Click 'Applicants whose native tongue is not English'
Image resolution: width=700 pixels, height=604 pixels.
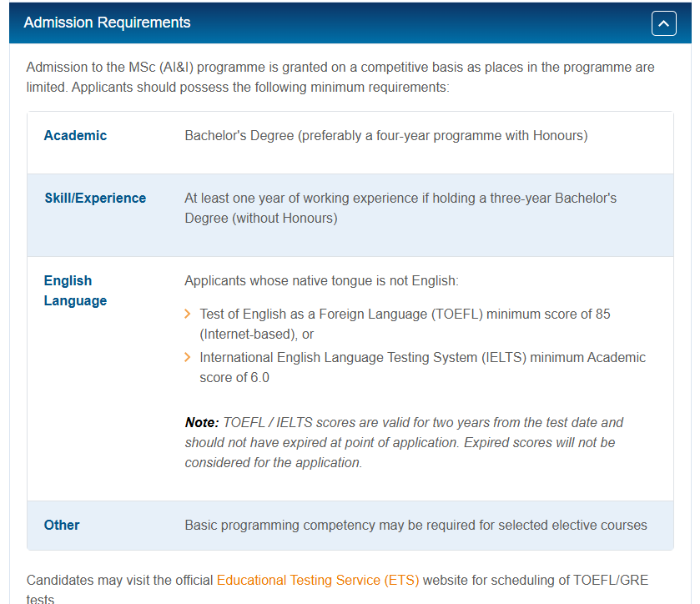click(321, 281)
